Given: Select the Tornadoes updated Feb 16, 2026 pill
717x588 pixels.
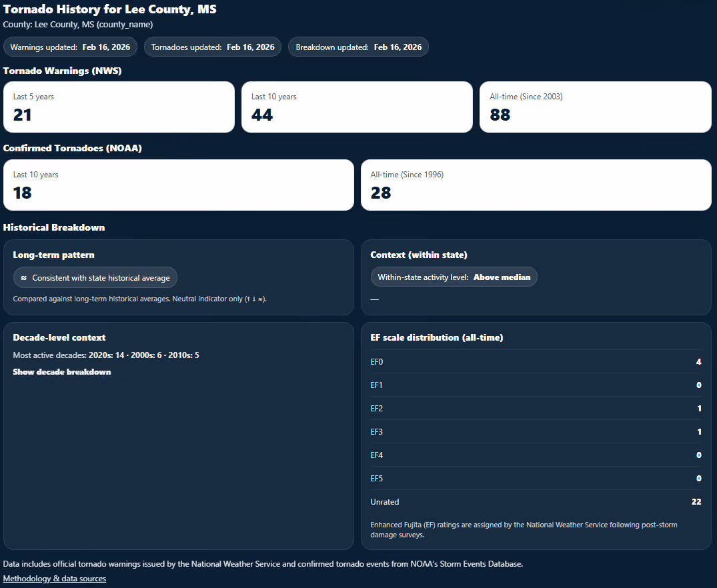Looking at the screenshot, I should [213, 47].
